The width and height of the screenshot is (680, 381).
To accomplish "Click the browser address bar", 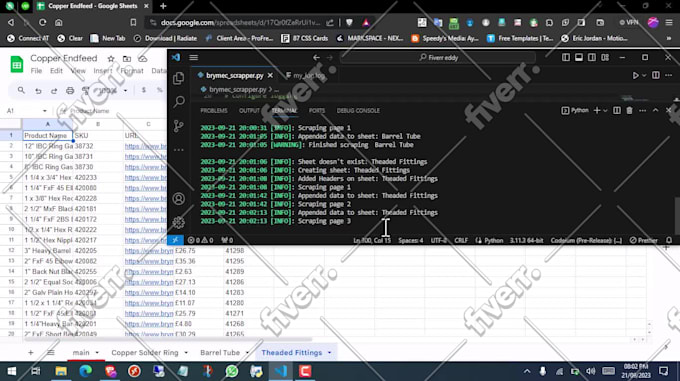I will pos(240,23).
